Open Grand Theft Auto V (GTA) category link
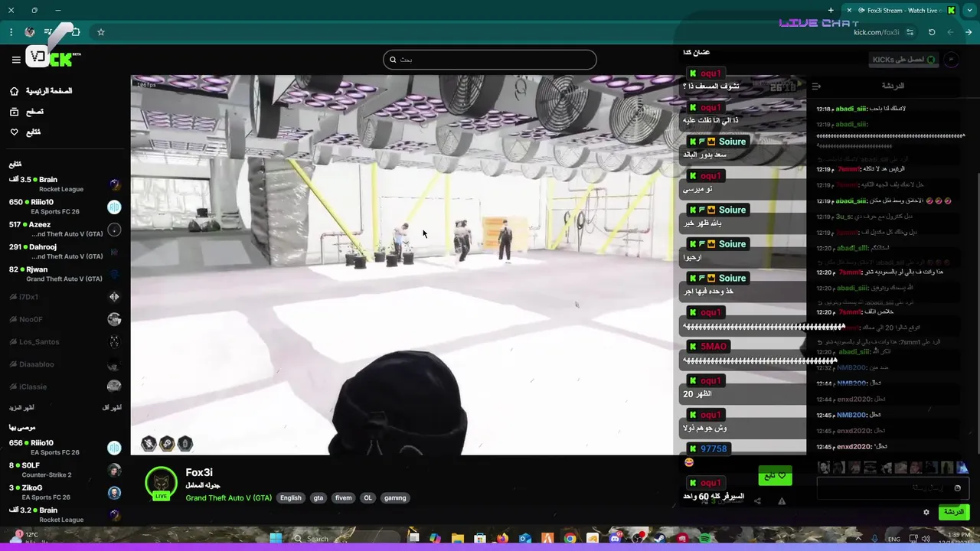This screenshot has height=551, width=980. click(x=228, y=498)
